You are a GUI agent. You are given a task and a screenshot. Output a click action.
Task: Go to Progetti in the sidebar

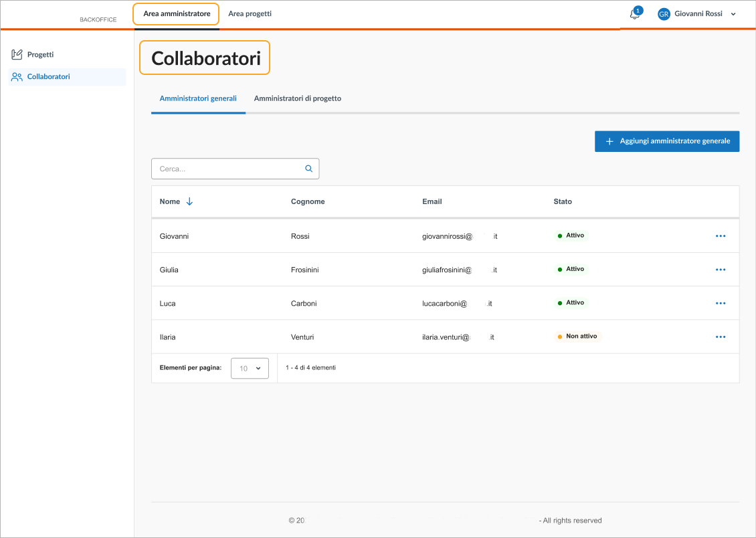[x=40, y=54]
